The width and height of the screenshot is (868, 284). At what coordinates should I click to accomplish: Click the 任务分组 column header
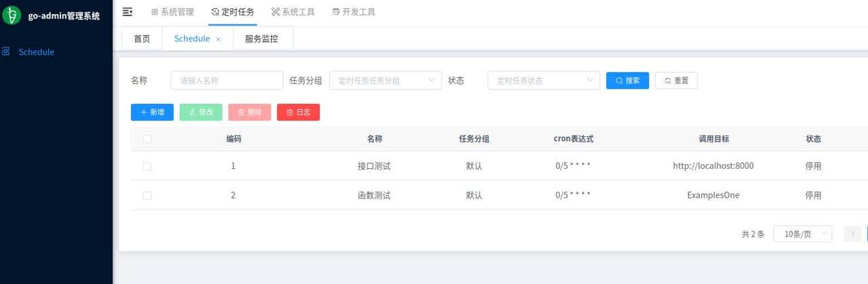tap(474, 139)
